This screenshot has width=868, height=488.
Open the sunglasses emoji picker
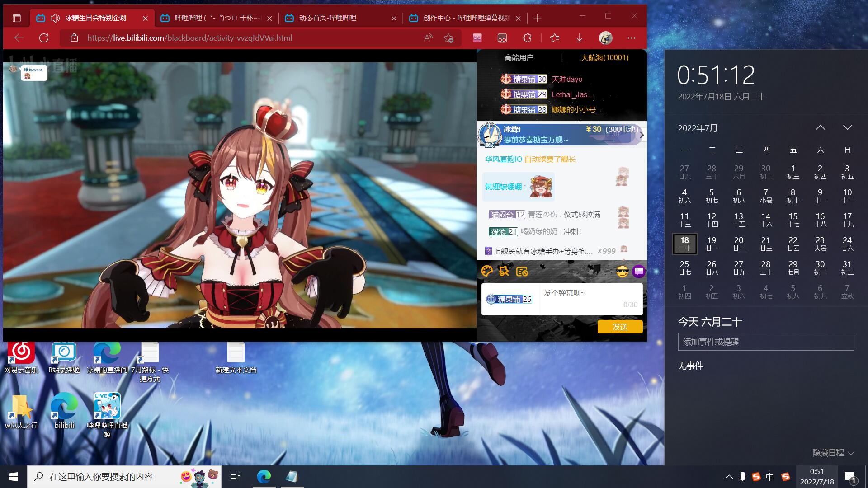(623, 272)
